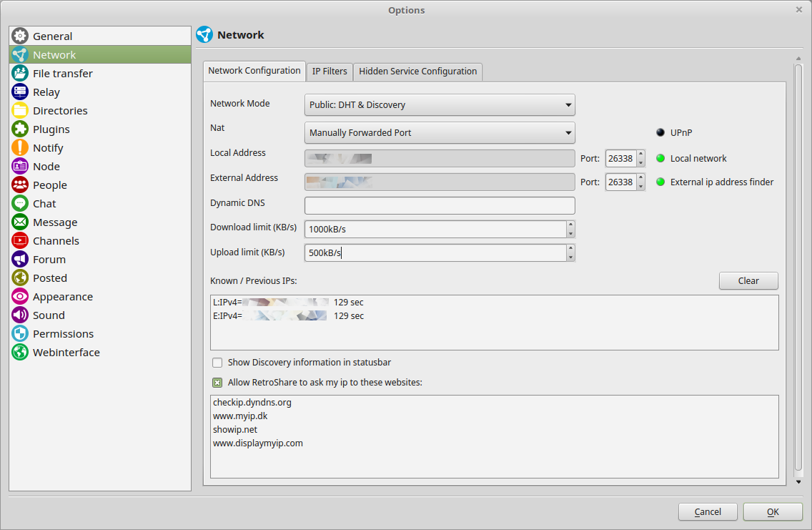Enable Show Discovery information in statusbar
This screenshot has height=530, width=812.
pos(217,363)
